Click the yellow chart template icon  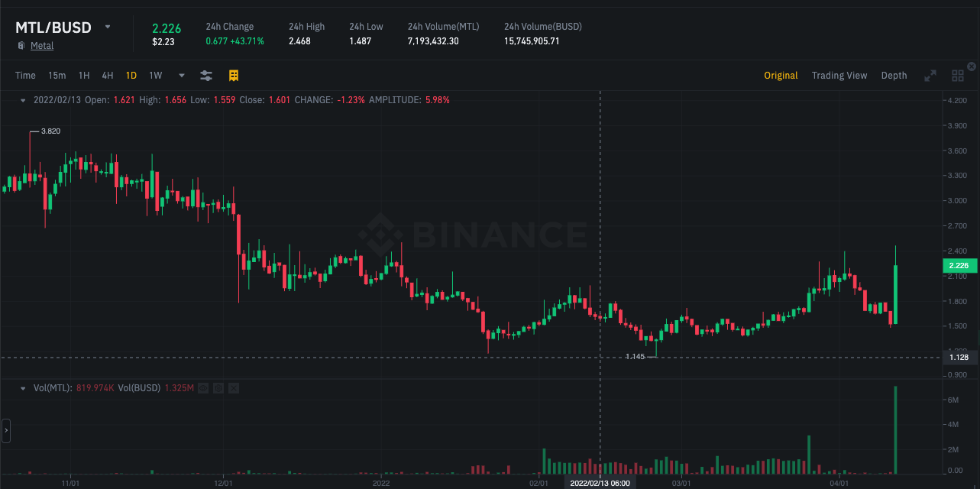[234, 75]
